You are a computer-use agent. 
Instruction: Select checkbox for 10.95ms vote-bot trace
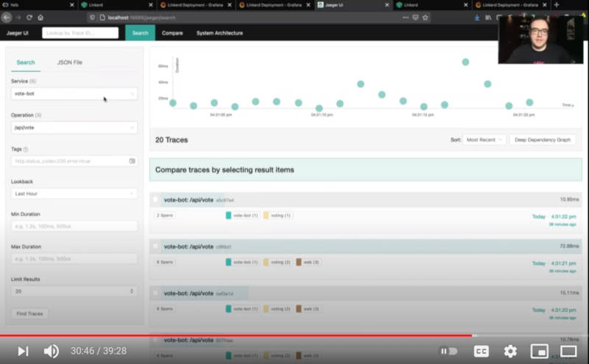(x=155, y=199)
